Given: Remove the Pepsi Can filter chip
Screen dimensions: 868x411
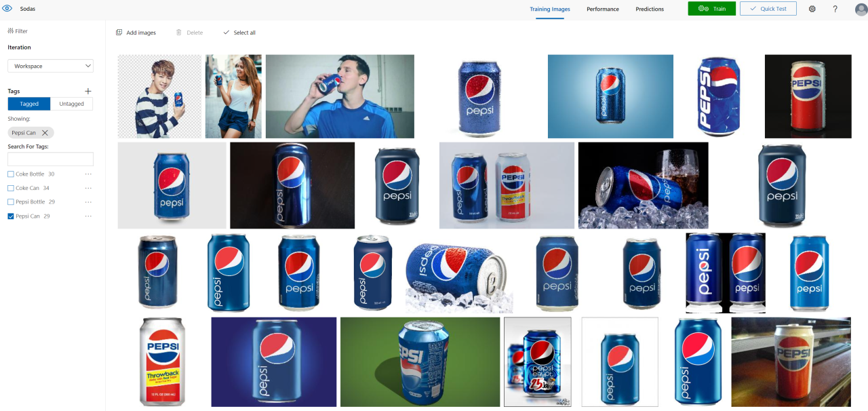Looking at the screenshot, I should [45, 133].
